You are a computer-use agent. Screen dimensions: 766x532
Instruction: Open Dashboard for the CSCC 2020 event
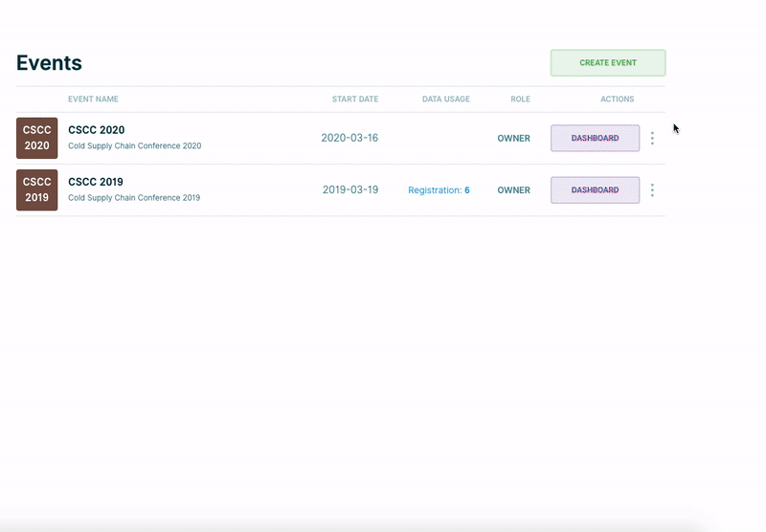595,138
